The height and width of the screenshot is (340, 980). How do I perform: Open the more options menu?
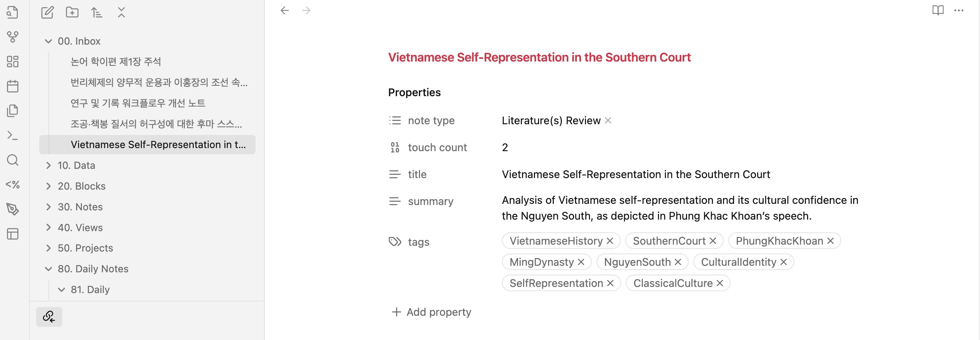[959, 10]
